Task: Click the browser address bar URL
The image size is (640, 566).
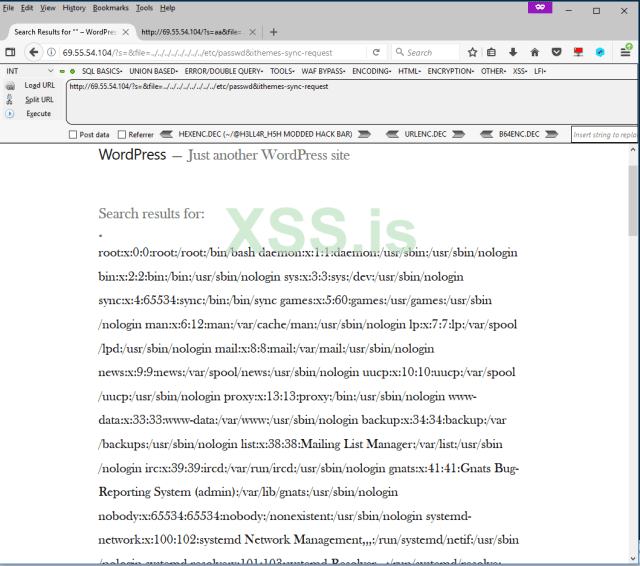Action: [x=198, y=53]
